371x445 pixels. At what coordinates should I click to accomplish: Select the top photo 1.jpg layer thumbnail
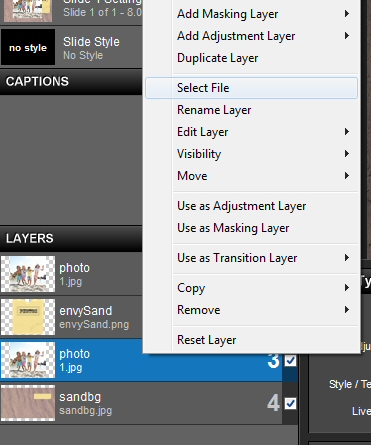pyautogui.click(x=28, y=274)
